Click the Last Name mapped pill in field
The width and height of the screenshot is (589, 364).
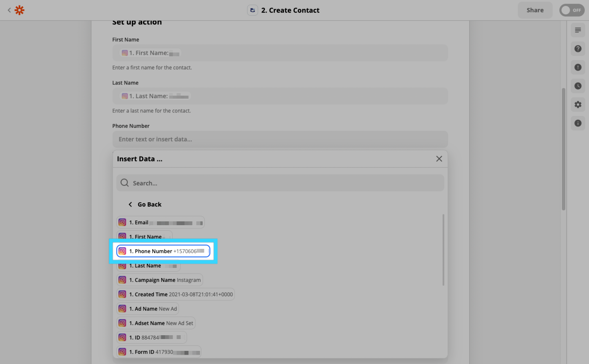(155, 96)
